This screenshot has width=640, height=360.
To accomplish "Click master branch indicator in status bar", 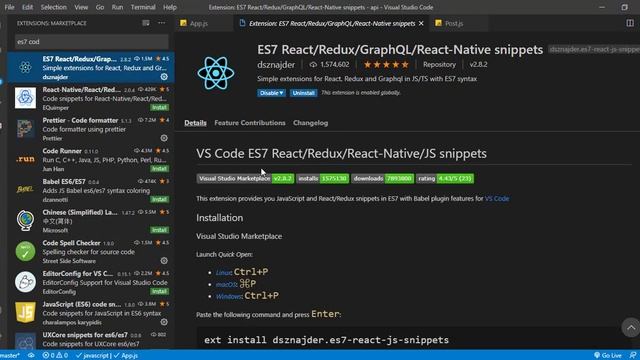I will coord(11,356).
